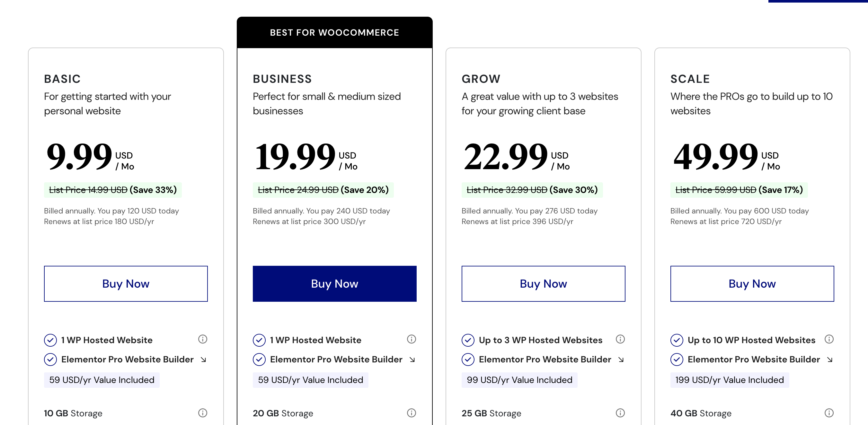Click the Best for WooCommerce banner
868x425 pixels.
[x=335, y=32]
